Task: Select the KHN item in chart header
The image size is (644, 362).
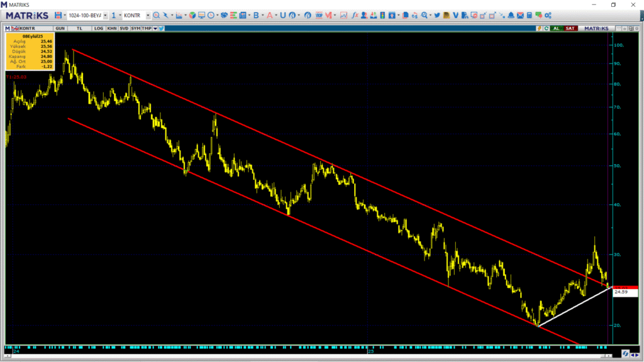Action: click(x=111, y=28)
